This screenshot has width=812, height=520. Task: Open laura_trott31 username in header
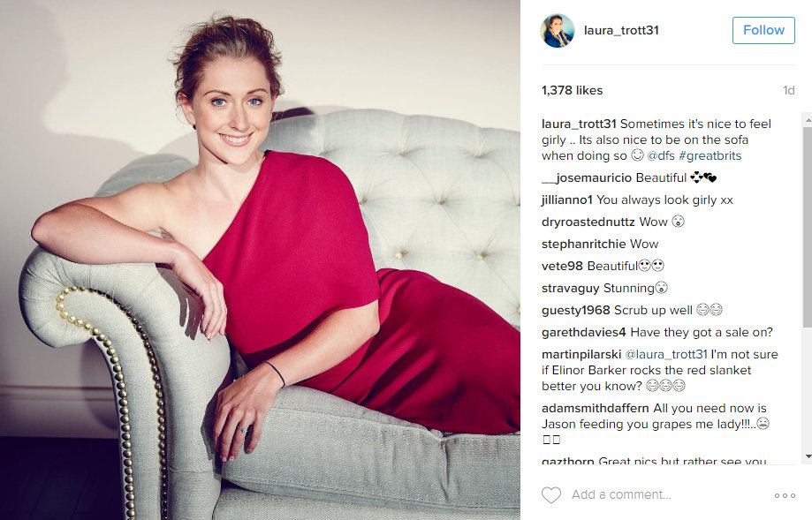(x=621, y=31)
